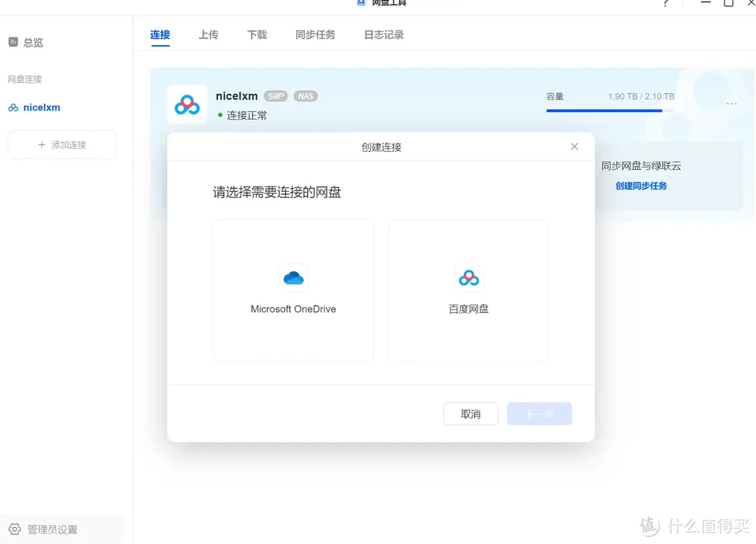Click the 取消 button

coord(470,414)
